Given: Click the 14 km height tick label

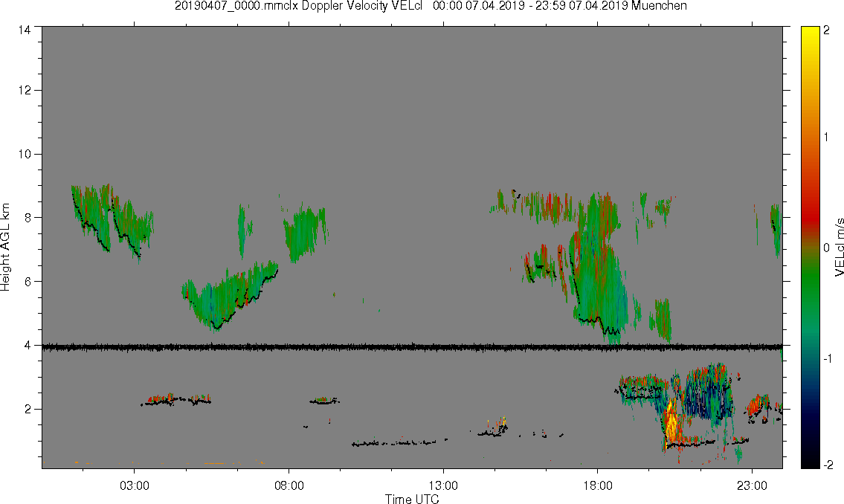Looking at the screenshot, I should click(x=25, y=30).
